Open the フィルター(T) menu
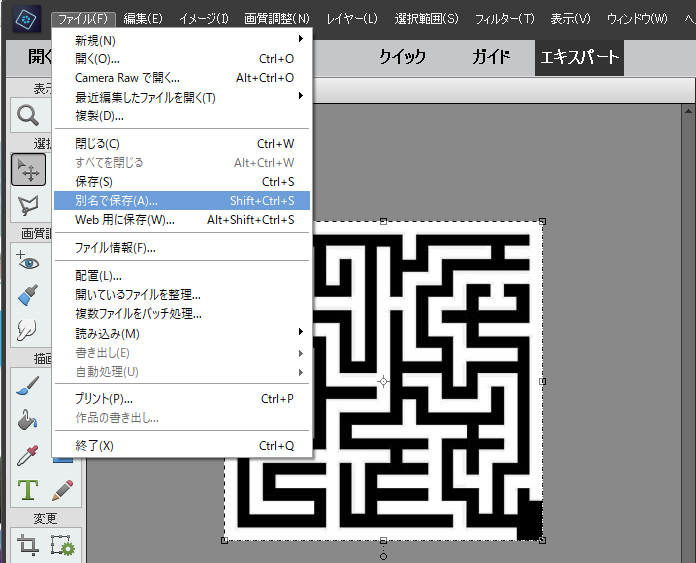 (504, 18)
